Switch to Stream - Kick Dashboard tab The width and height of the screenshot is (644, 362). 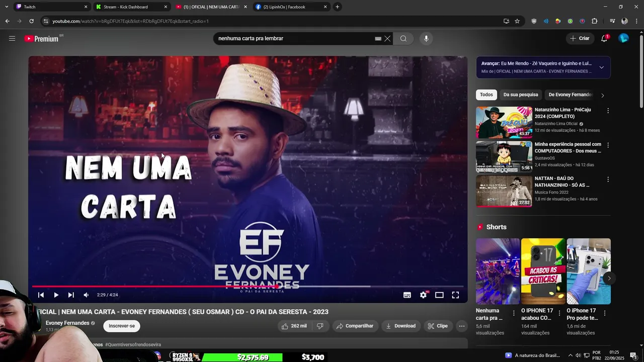131,7
